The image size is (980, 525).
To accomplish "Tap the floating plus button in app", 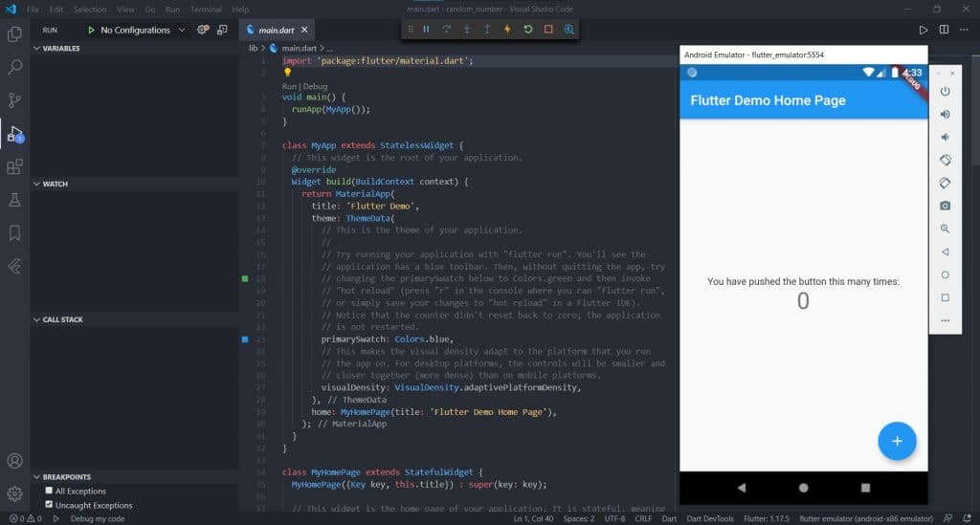I will (897, 441).
